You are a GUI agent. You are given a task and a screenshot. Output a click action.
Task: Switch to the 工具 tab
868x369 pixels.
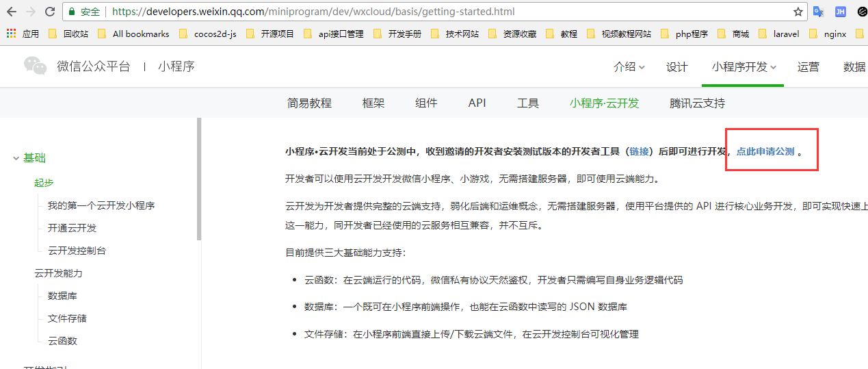coord(528,103)
